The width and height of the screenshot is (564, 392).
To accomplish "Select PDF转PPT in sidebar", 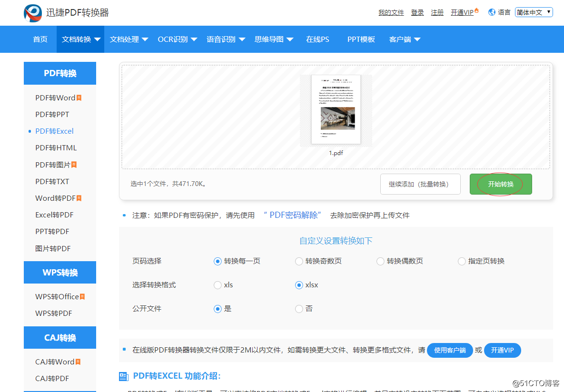I will pyautogui.click(x=52, y=114).
